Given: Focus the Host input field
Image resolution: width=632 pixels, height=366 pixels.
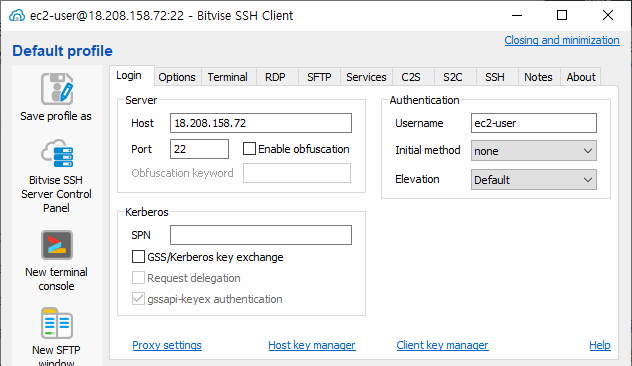Looking at the screenshot, I should point(261,123).
